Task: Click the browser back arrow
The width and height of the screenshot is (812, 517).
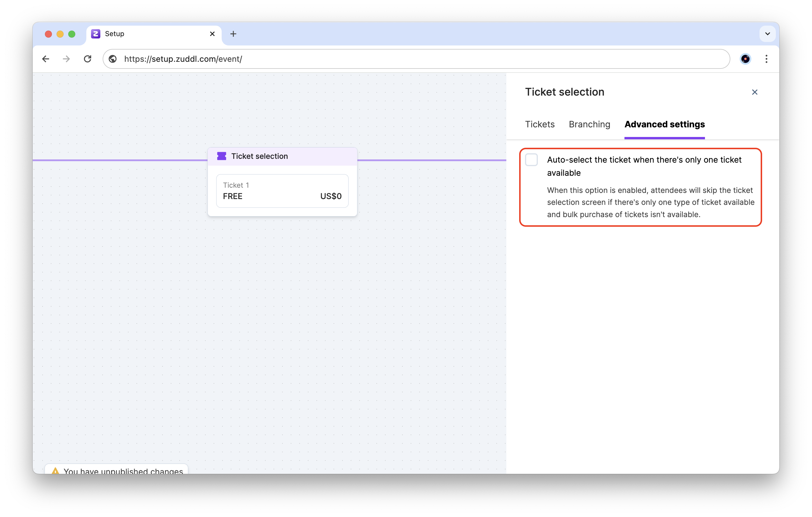Action: click(x=46, y=59)
